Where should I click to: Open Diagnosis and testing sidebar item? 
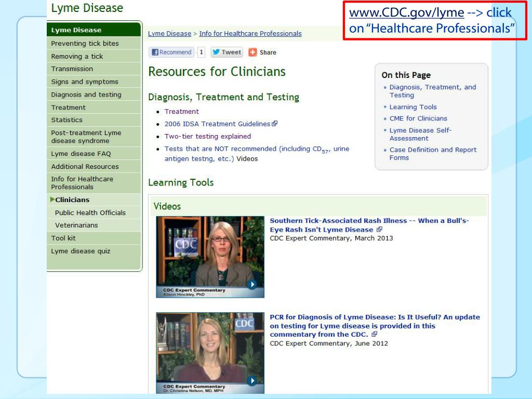point(94,95)
